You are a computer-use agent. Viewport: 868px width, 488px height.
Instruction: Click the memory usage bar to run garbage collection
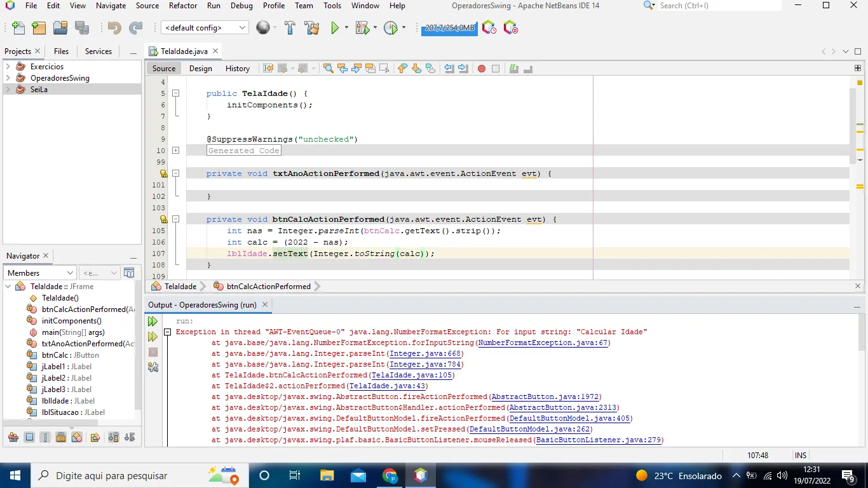click(449, 28)
